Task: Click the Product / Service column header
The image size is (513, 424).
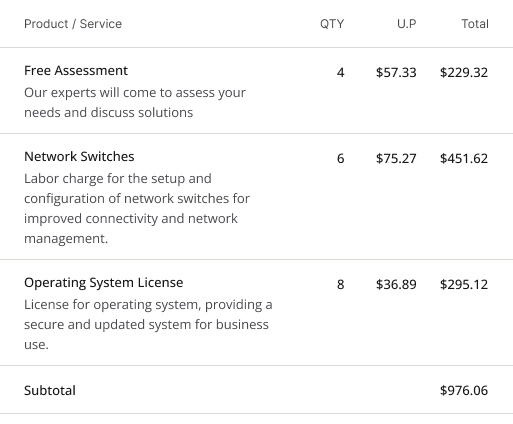Action: click(x=73, y=24)
